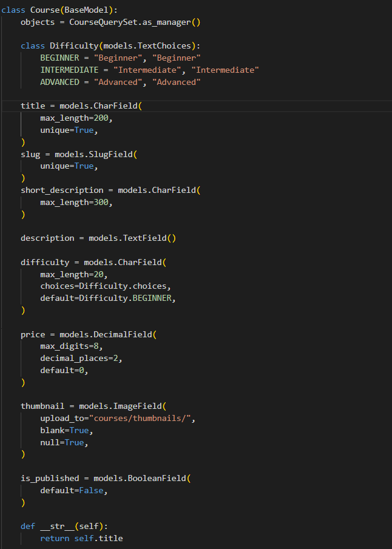
Task: Place cursor on max_length=20
Action: coord(72,274)
